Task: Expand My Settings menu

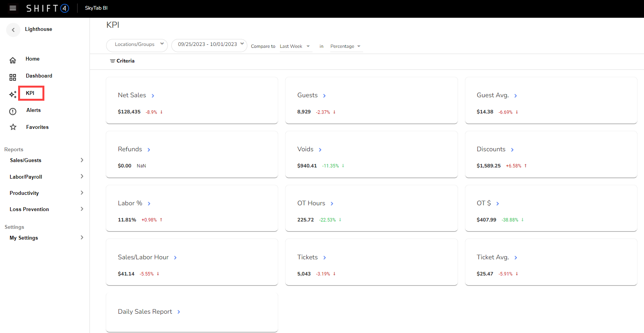Action: tap(46, 238)
